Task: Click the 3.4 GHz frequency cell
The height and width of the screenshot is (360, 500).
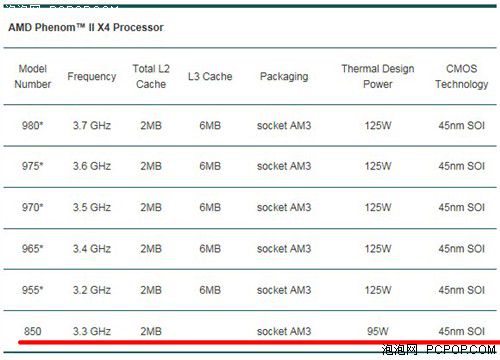Action: 92,249
